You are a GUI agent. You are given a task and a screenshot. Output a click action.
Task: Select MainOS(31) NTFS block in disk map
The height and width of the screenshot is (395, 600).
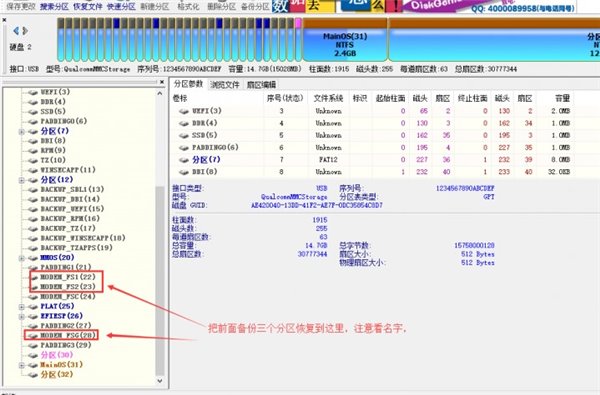tap(345, 41)
